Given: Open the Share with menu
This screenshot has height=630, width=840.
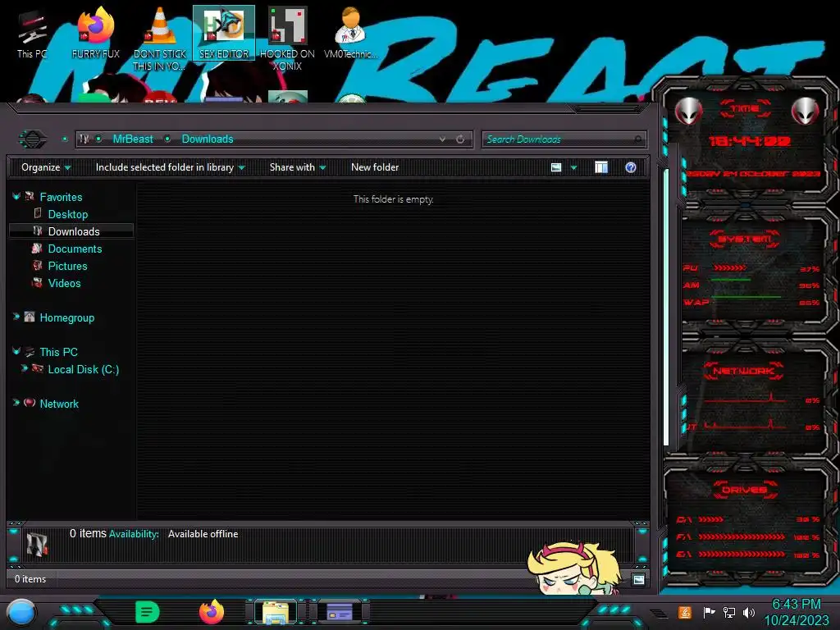Looking at the screenshot, I should coord(297,167).
